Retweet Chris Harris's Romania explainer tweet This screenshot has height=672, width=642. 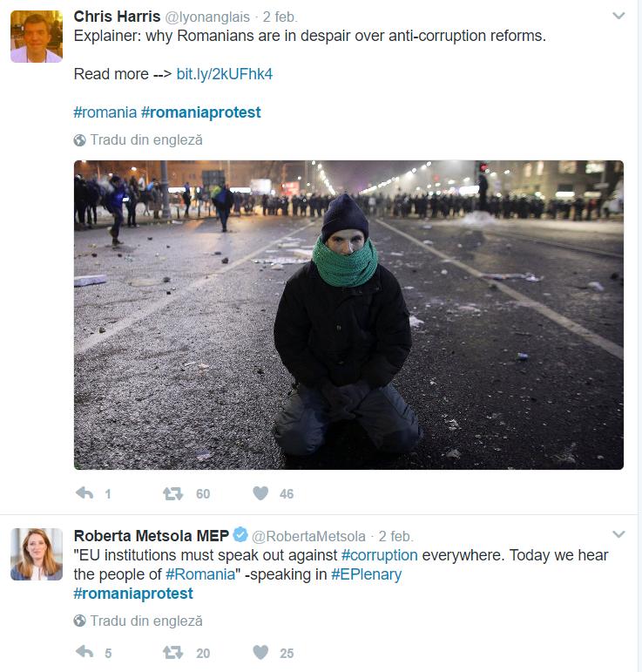173,493
